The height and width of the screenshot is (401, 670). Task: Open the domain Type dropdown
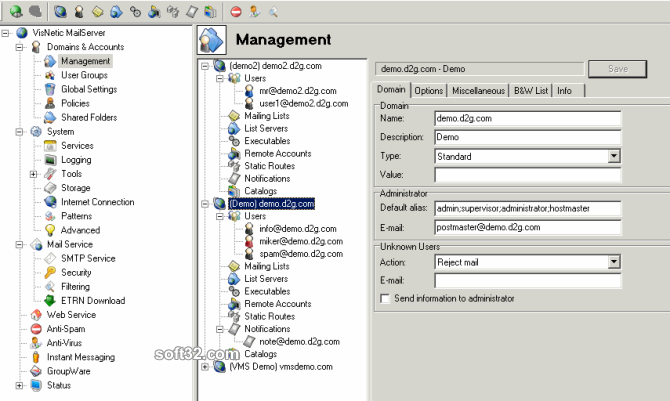pyautogui.click(x=614, y=156)
